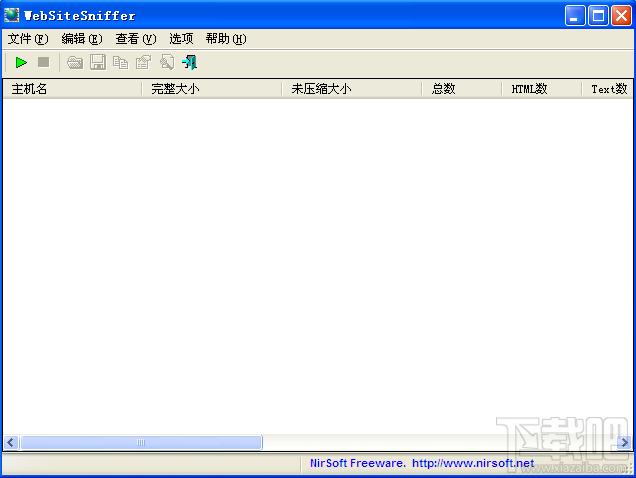Screen dimensions: 636x478
Task: Close the WebSiteSniffer window
Action: (621, 16)
